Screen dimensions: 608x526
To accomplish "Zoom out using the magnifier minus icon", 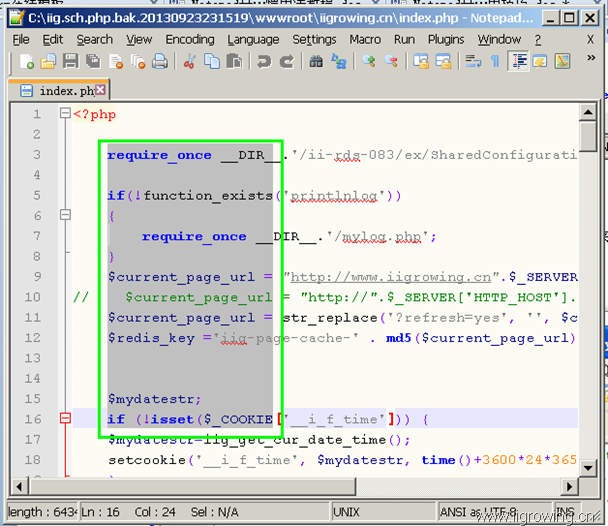I will point(391,62).
